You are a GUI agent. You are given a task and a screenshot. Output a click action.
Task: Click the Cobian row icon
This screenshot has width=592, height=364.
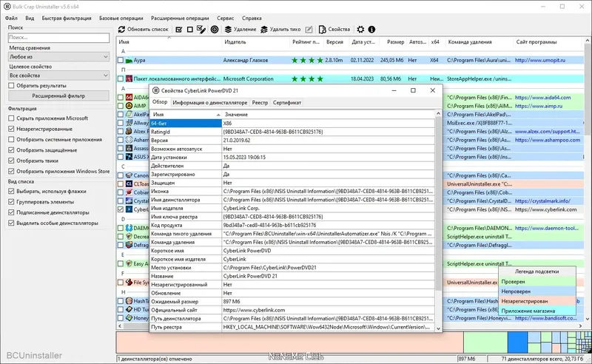129,192
